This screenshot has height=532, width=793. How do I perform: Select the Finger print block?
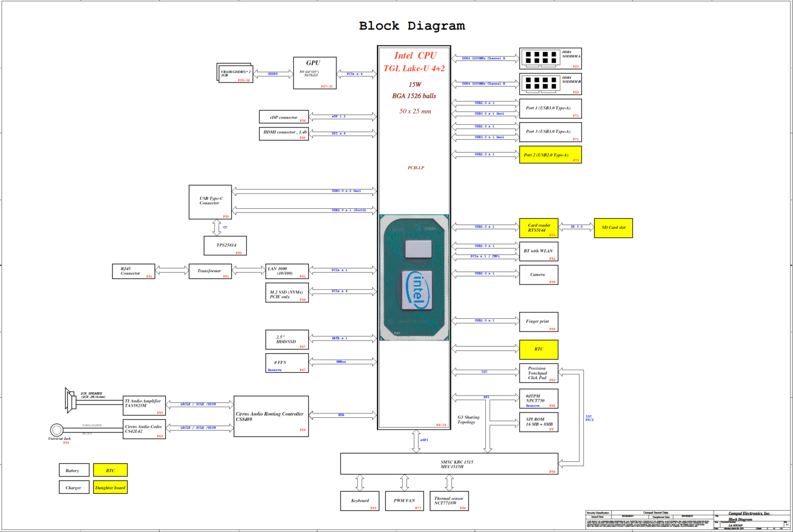click(539, 322)
